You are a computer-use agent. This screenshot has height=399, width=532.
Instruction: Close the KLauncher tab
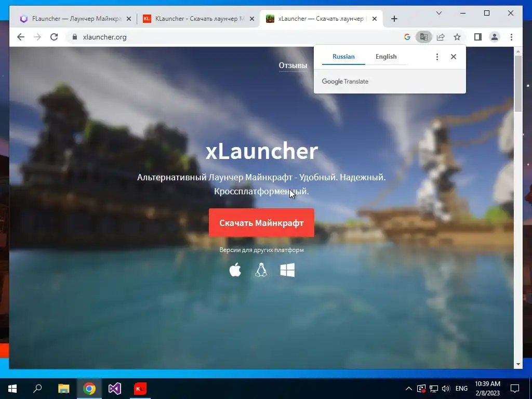[252, 19]
